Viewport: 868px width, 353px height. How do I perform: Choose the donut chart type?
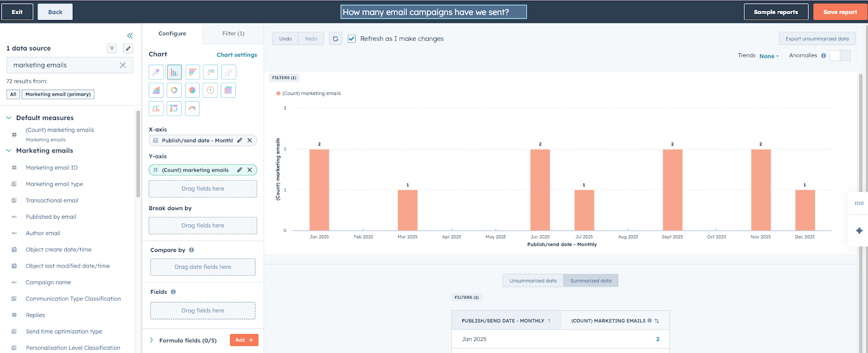click(174, 90)
